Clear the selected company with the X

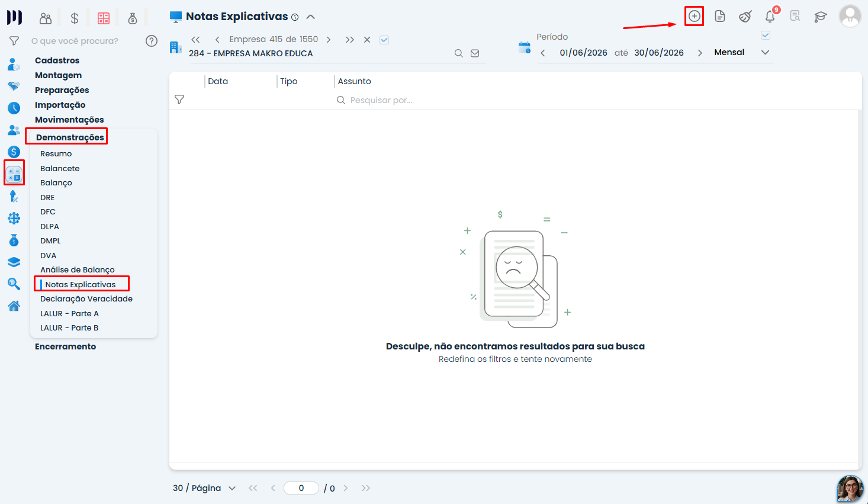tap(367, 40)
